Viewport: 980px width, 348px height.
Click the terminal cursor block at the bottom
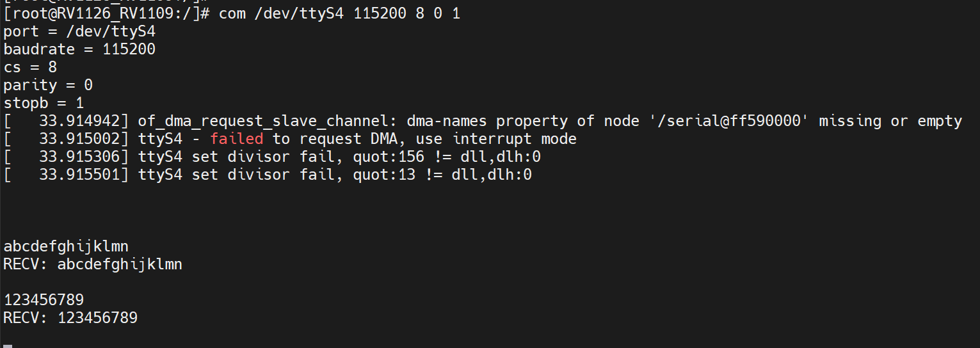coord(8,345)
